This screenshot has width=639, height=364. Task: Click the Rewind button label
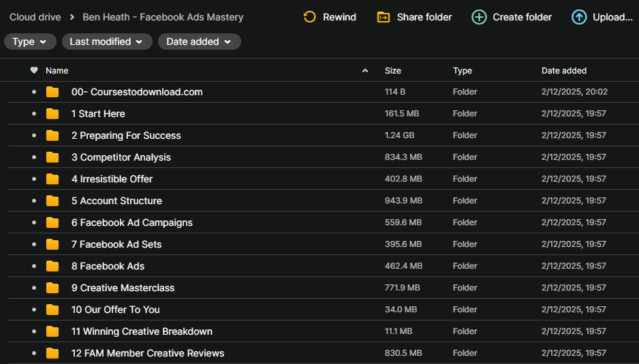click(339, 17)
